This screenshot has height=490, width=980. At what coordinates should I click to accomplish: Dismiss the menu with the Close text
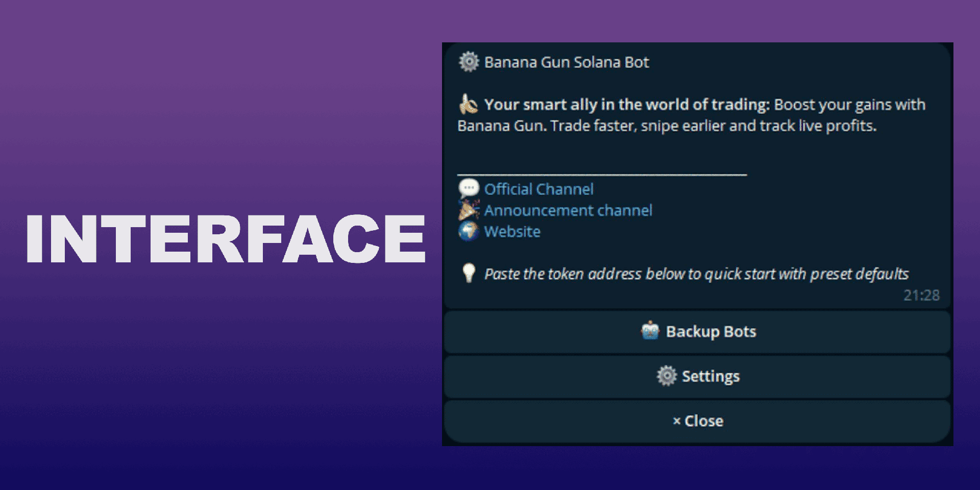point(703,421)
